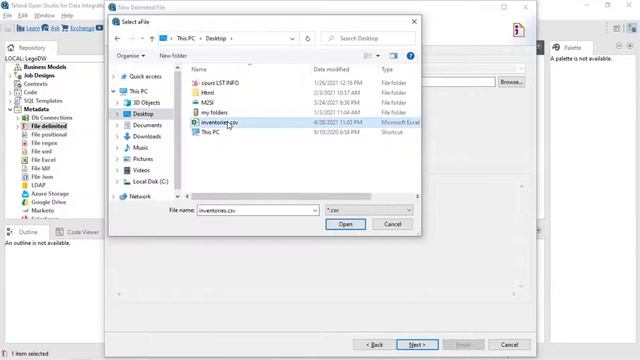Open Pictures in navigation pane
Image resolution: width=640 pixels, height=360 pixels.
pyautogui.click(x=143, y=159)
